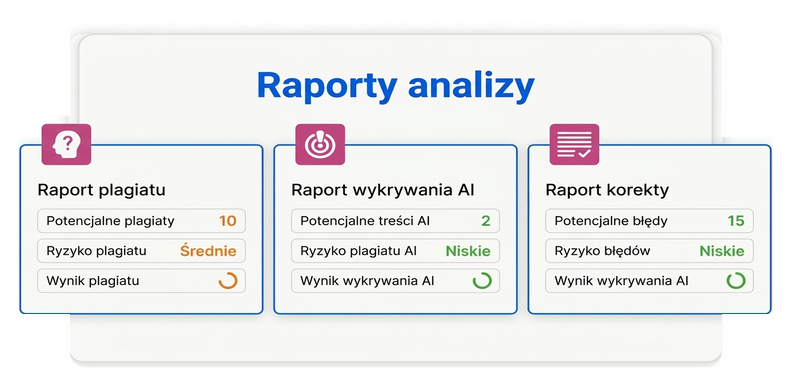
Task: Click Niskie value in Ryzyko plagiatu AI row
Action: coord(468,251)
